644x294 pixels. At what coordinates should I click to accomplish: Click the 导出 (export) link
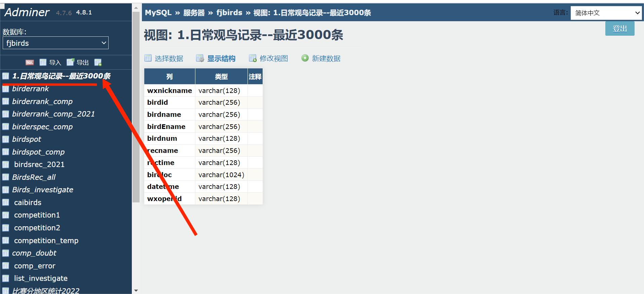coord(83,62)
